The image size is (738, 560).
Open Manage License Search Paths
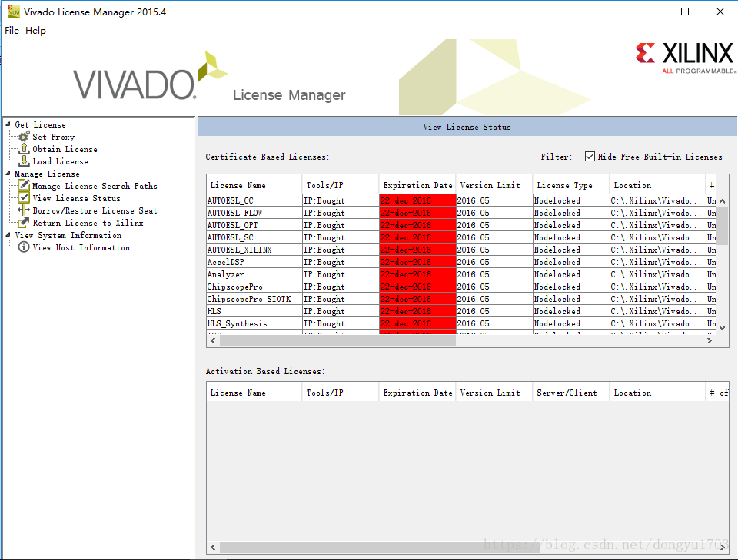coord(95,186)
